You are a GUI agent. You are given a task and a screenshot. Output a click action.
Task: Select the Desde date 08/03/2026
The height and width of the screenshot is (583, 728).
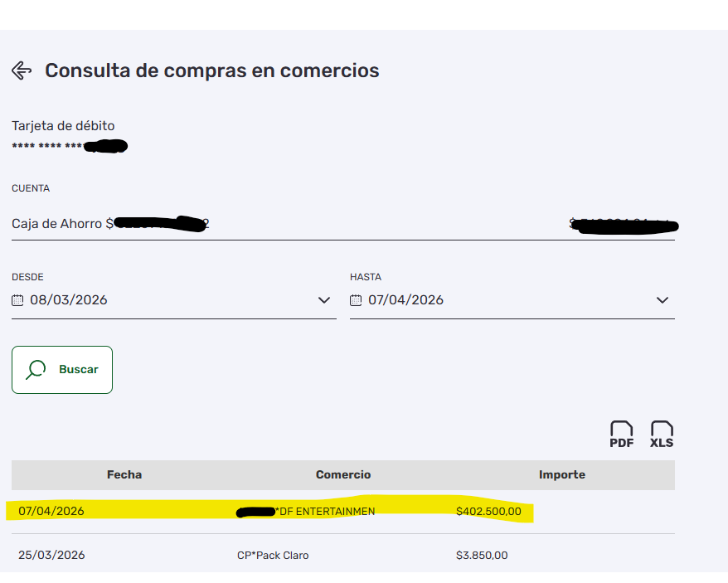[69, 300]
